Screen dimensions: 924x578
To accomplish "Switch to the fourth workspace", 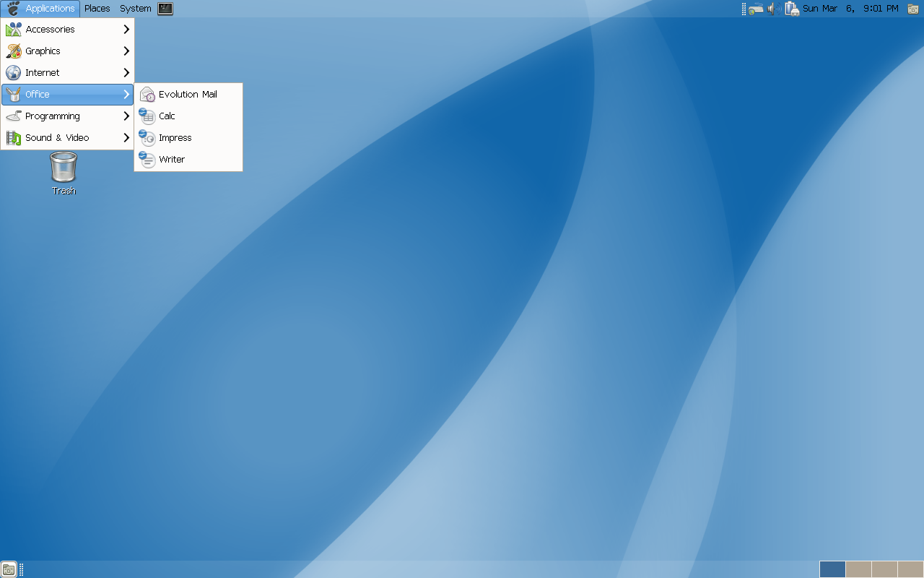I will pyautogui.click(x=910, y=569).
